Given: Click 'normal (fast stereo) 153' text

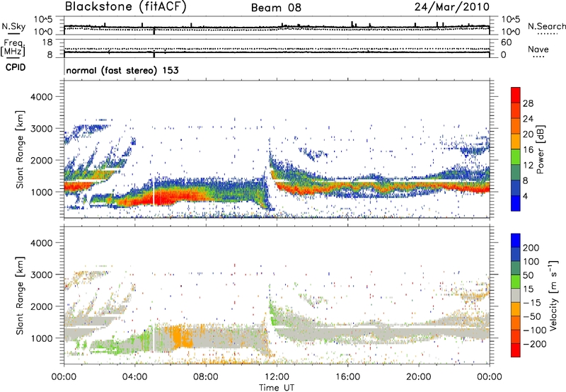Looking at the screenshot, I should tap(122, 70).
